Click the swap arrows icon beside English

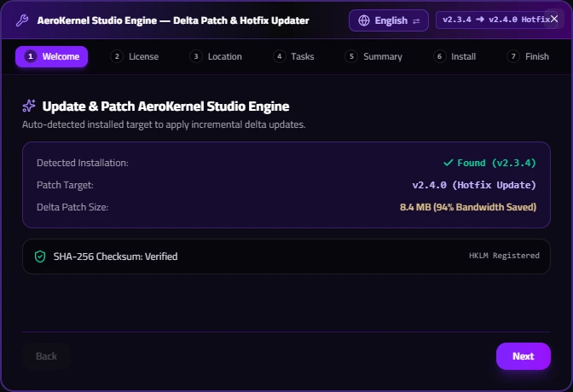(x=416, y=21)
